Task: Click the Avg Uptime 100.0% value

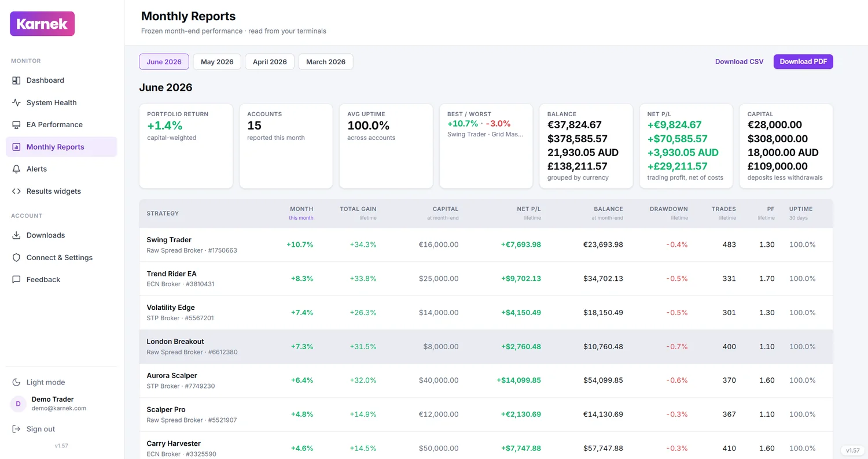Action: (x=368, y=125)
